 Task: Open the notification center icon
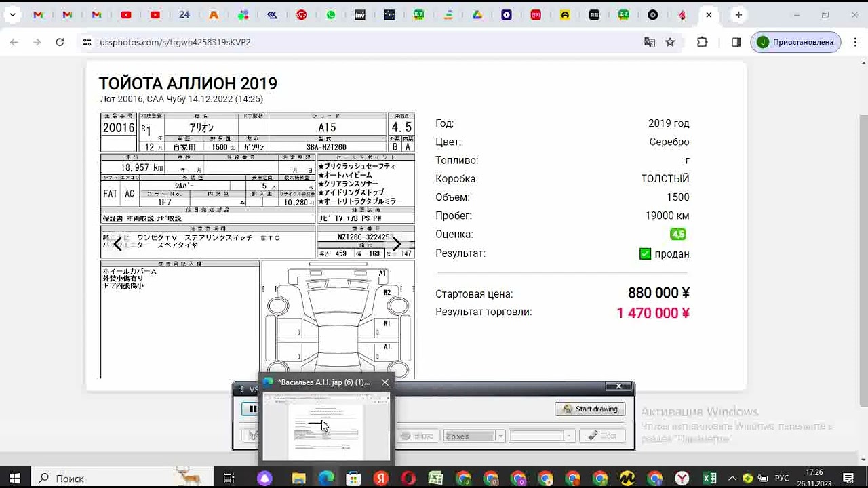[848, 479]
